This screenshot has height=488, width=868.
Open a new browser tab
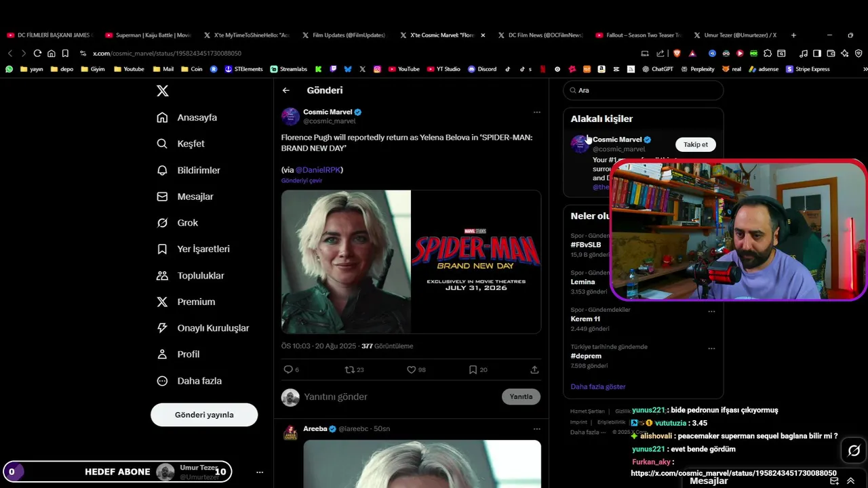click(x=793, y=35)
